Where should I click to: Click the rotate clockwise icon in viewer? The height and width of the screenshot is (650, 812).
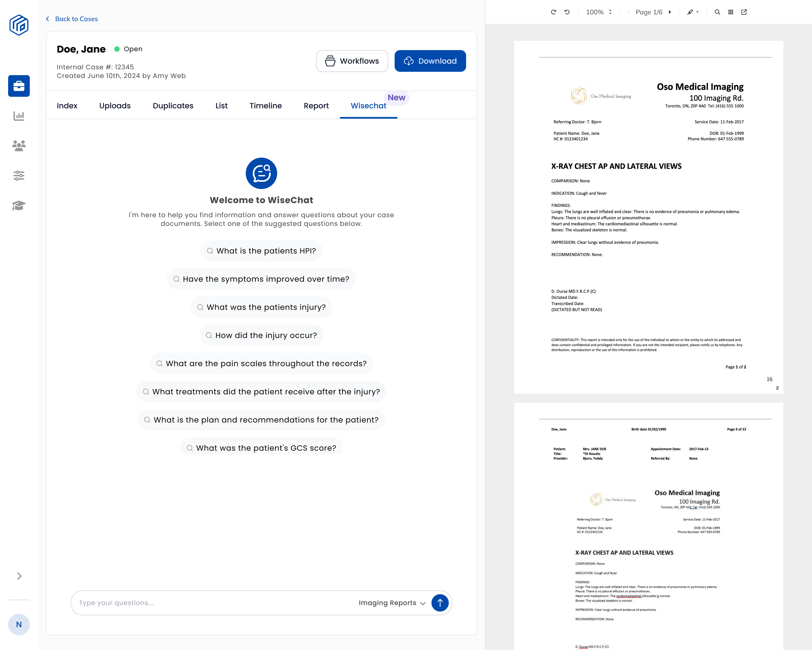[553, 12]
